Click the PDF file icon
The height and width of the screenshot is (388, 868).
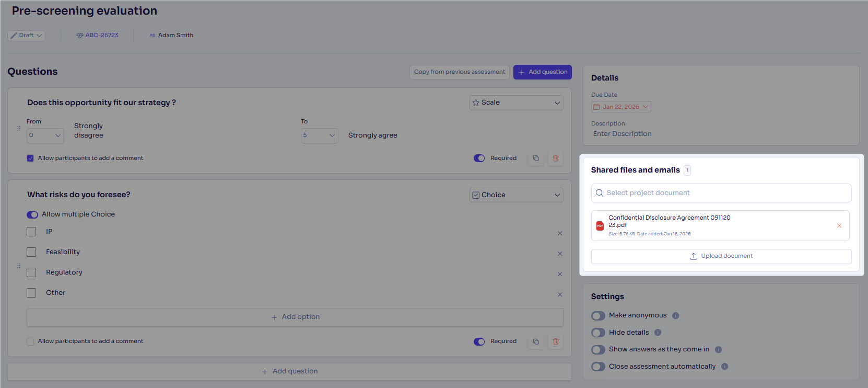pyautogui.click(x=600, y=226)
